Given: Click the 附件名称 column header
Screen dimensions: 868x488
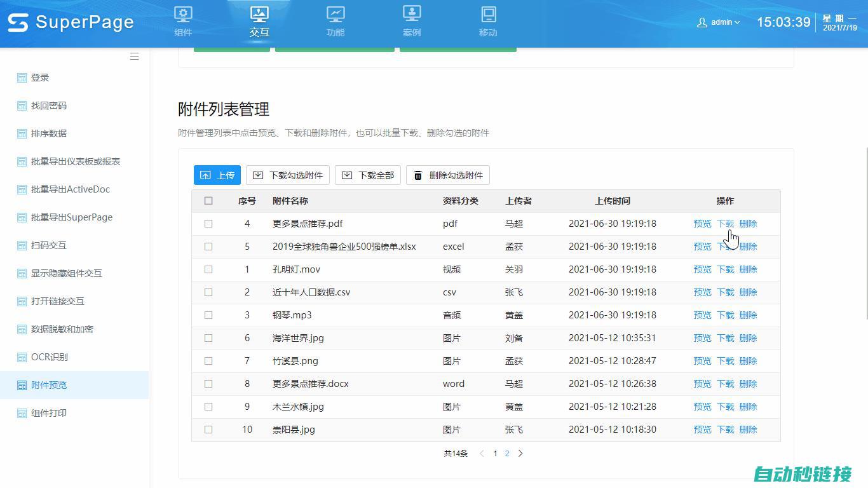Looking at the screenshot, I should click(x=290, y=201).
